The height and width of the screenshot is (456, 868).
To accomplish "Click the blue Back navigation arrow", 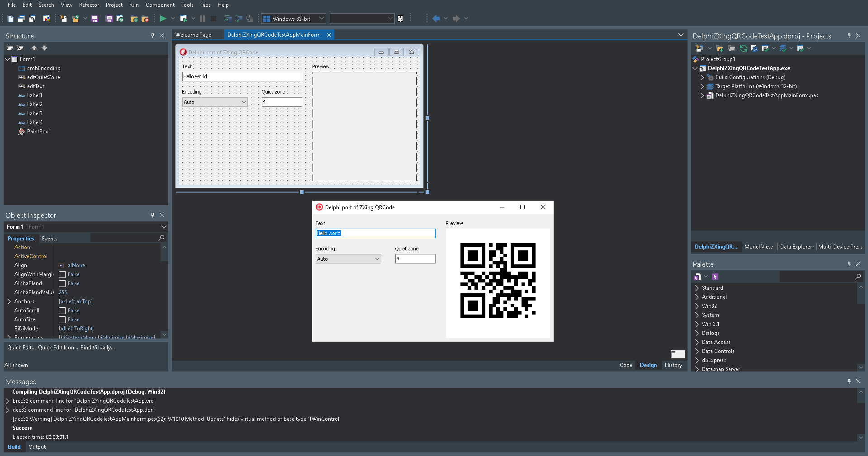I will [x=436, y=19].
